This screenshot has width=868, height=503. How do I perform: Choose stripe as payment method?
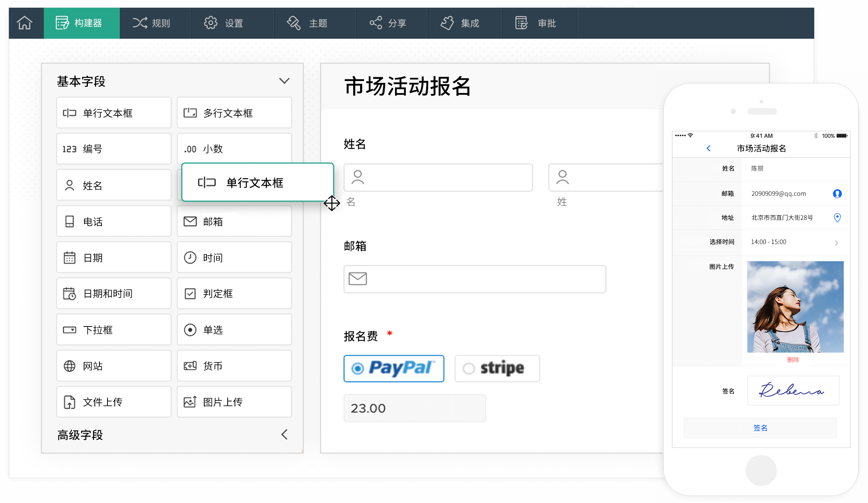pyautogui.click(x=497, y=368)
